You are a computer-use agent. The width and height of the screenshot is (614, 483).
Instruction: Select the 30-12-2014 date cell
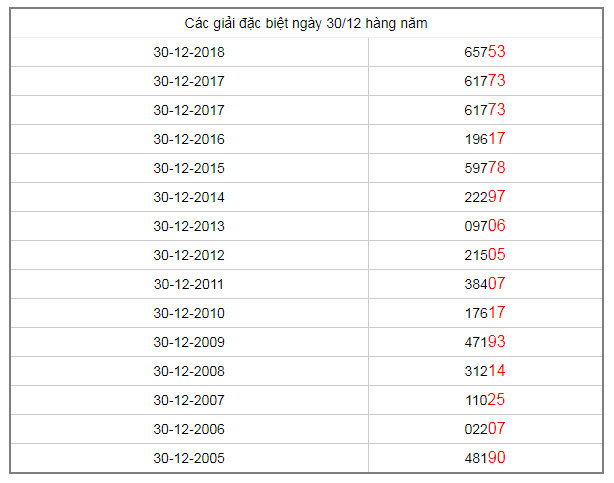189,197
